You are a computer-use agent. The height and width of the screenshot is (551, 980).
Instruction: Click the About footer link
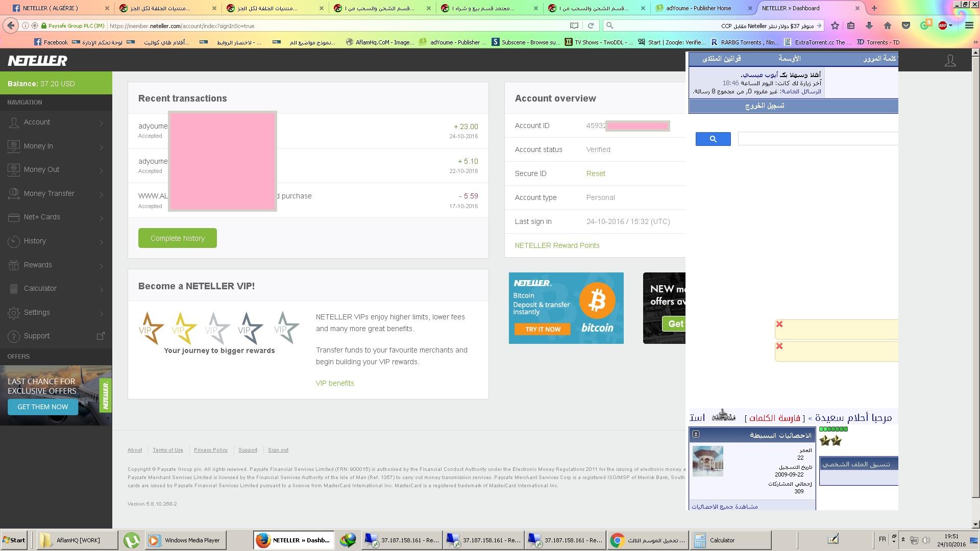pos(135,450)
